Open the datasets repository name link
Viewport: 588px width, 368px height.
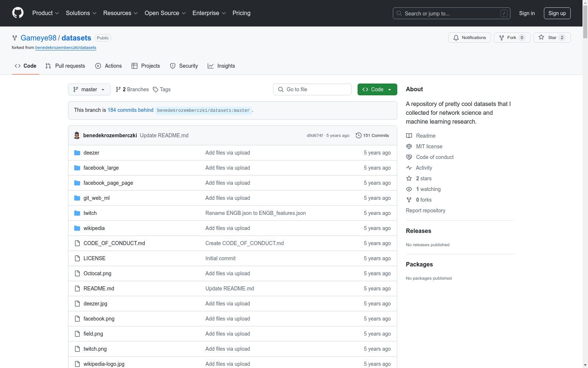coord(76,38)
